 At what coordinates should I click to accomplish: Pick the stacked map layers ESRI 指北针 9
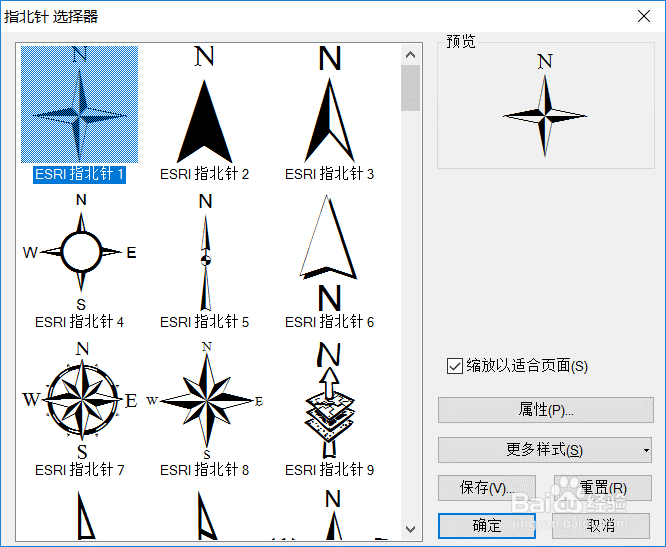click(x=330, y=401)
